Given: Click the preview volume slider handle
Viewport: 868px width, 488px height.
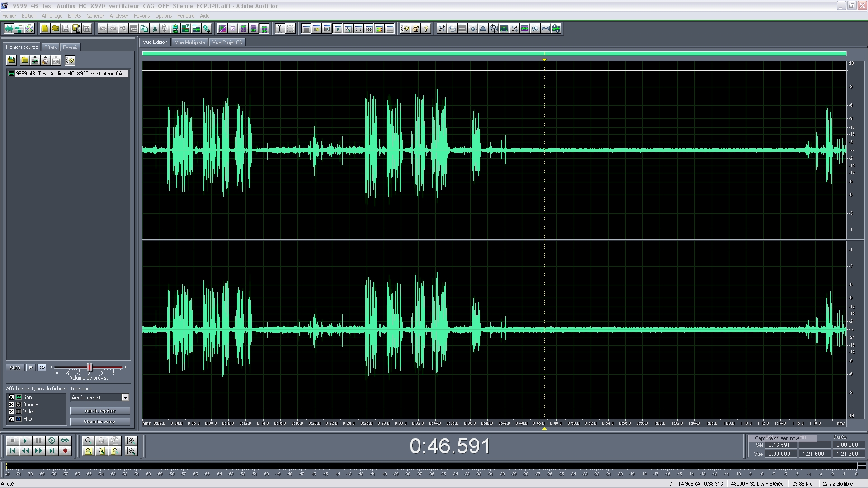Looking at the screenshot, I should (90, 367).
